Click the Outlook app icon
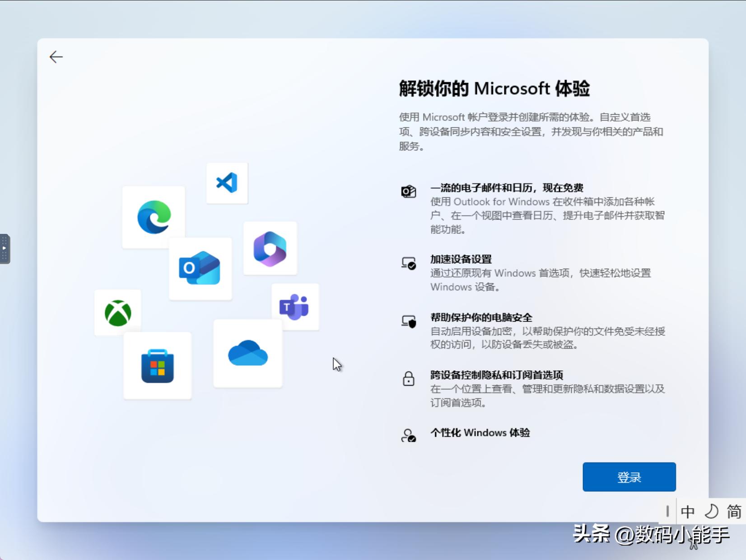The width and height of the screenshot is (746, 560). click(x=200, y=268)
